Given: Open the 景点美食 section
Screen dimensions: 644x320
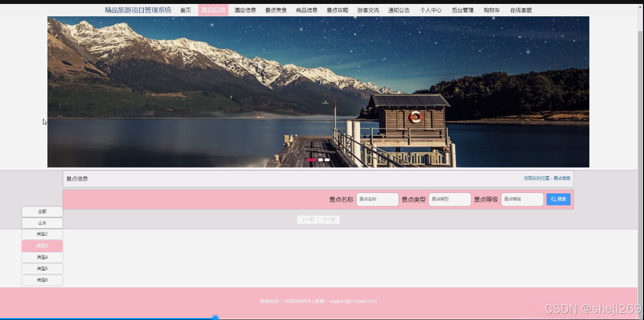Looking at the screenshot, I should coord(276,9).
